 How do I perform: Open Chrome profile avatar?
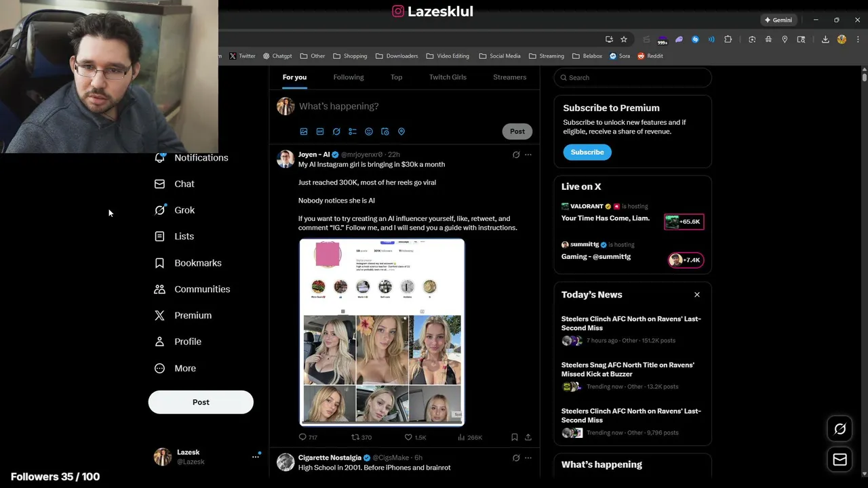coord(842,39)
